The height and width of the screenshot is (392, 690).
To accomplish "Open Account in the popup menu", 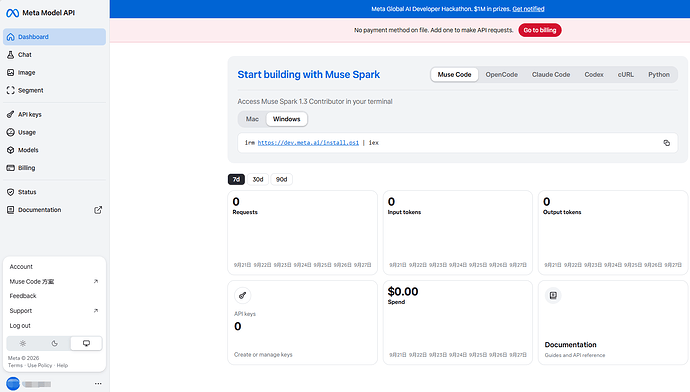I will pos(21,267).
